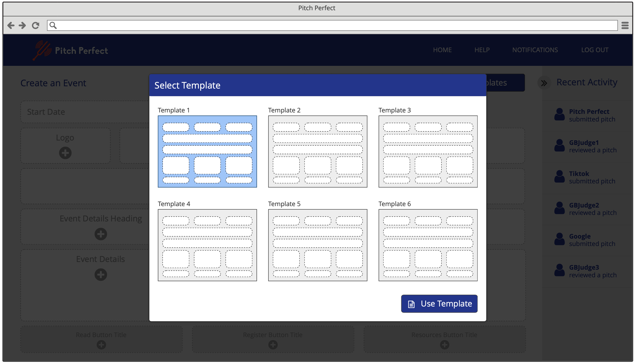The image size is (637, 364).
Task: Click the browser forward arrow icon
Action: pos(23,25)
